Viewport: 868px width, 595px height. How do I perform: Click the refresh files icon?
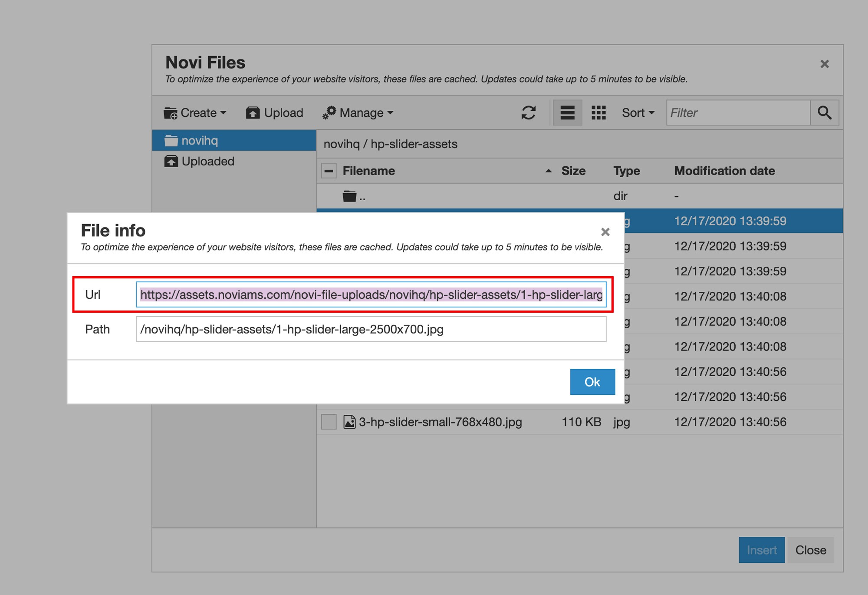click(x=528, y=113)
